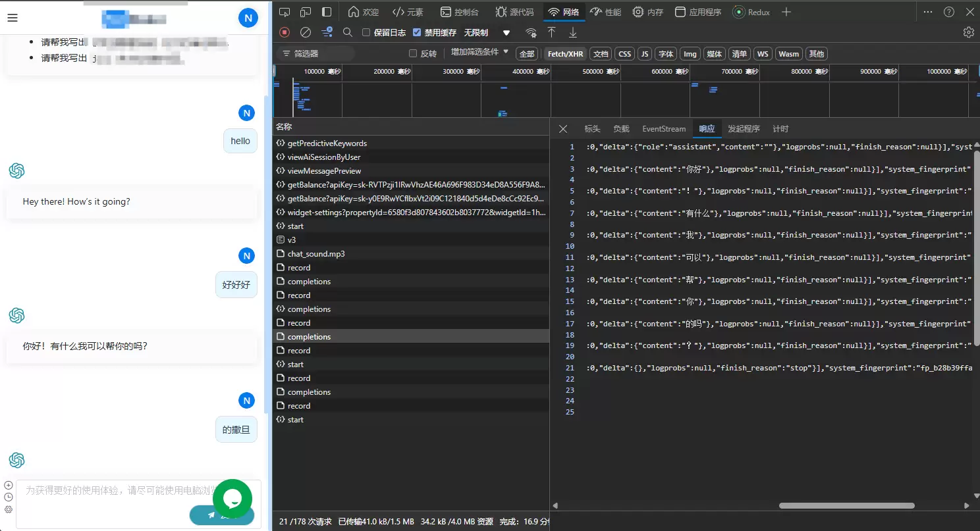Image resolution: width=980 pixels, height=531 pixels.
Task: Toggle the JS filter
Action: (645, 54)
